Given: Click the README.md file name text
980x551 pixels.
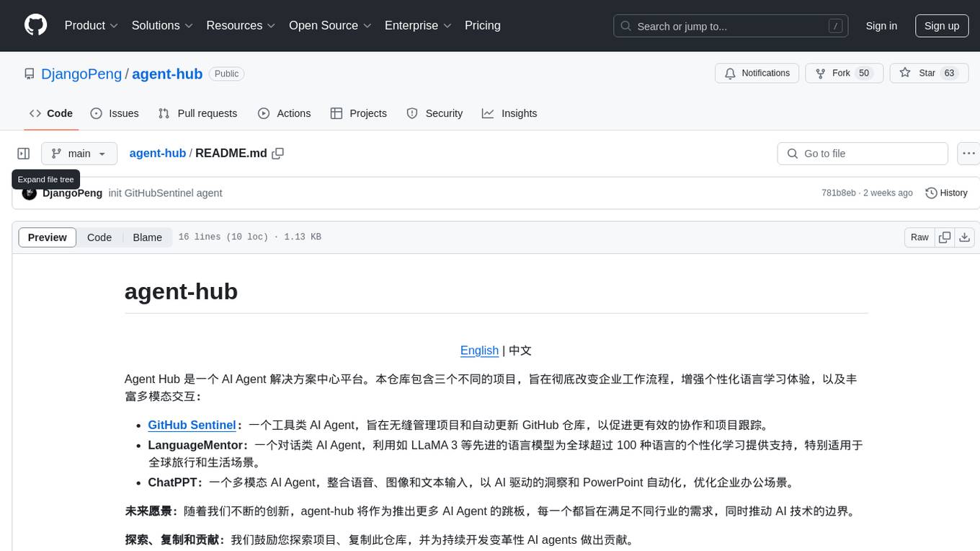Looking at the screenshot, I should click(231, 154).
